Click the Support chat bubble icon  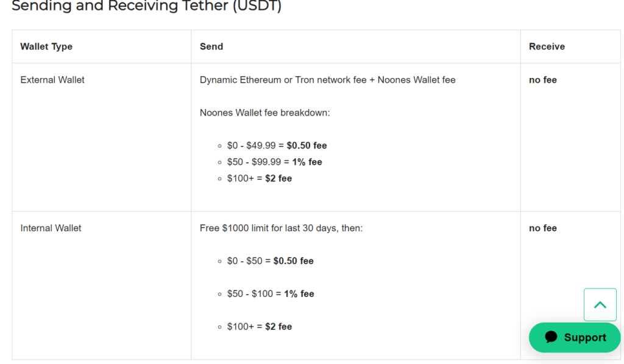pos(551,337)
